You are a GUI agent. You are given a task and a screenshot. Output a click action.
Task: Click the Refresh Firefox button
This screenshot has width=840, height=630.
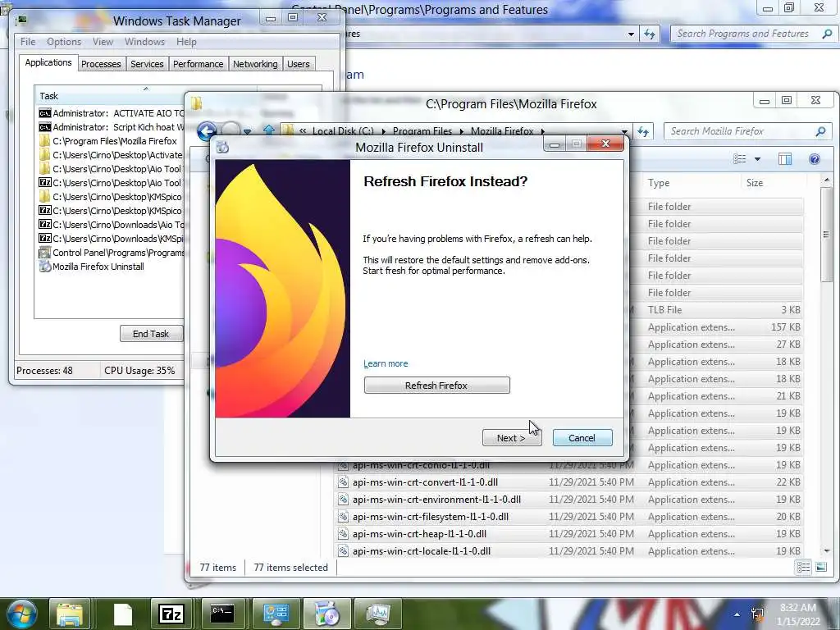436,386
